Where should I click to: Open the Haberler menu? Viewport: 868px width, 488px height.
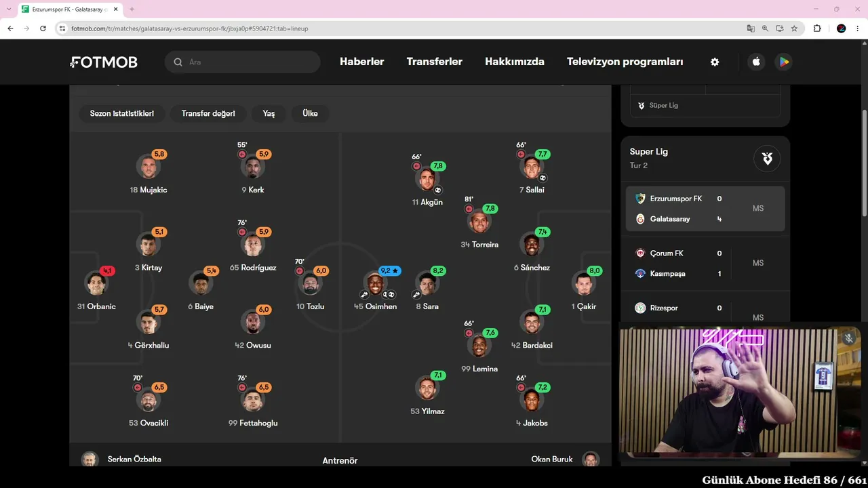362,62
